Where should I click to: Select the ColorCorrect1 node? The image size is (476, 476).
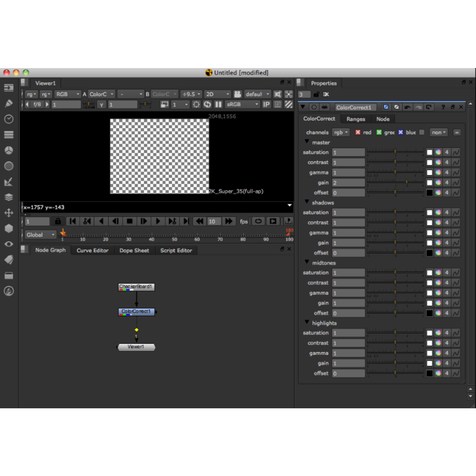(136, 312)
